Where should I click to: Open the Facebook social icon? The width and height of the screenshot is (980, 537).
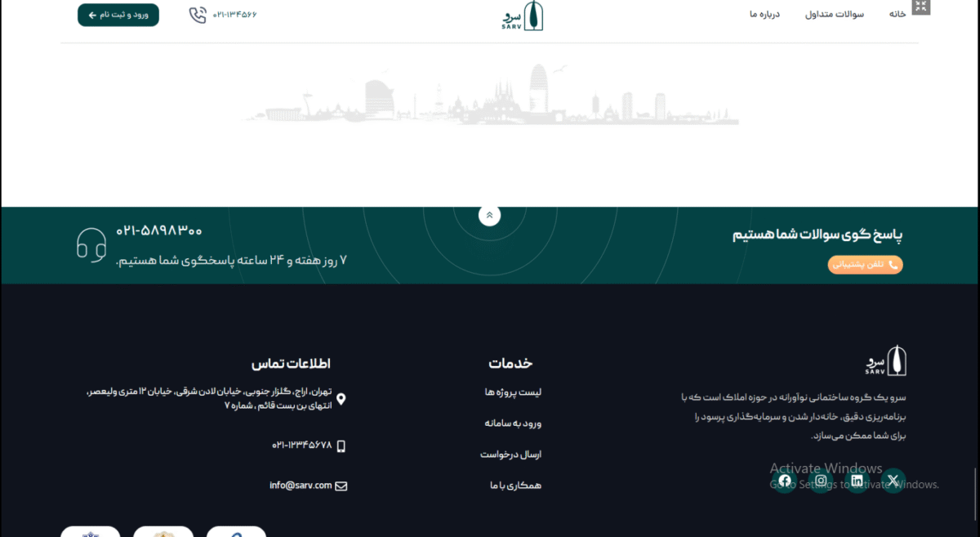[x=785, y=481]
